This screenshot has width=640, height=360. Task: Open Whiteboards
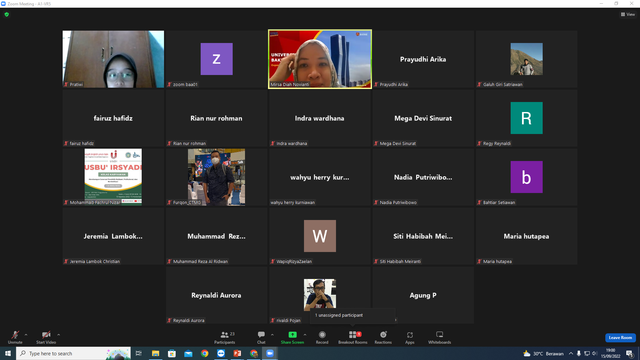click(440, 337)
